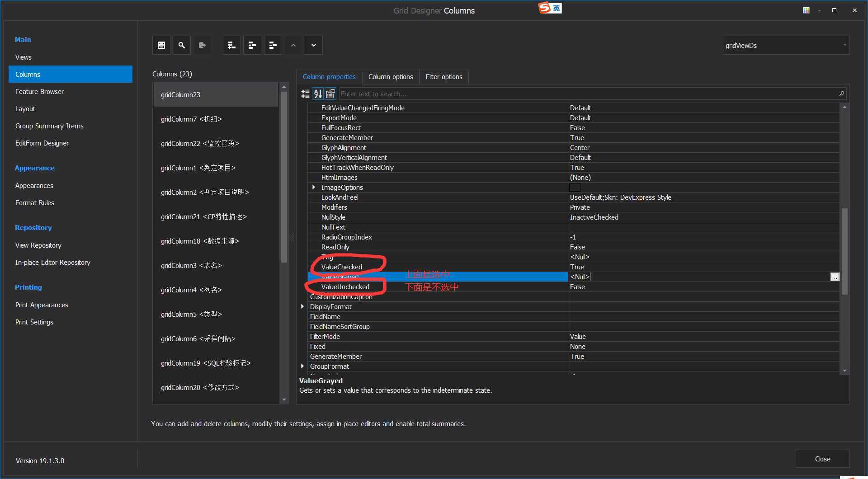Click the ValueGrayed value field
Image resolution: width=868 pixels, height=479 pixels.
(x=699, y=277)
